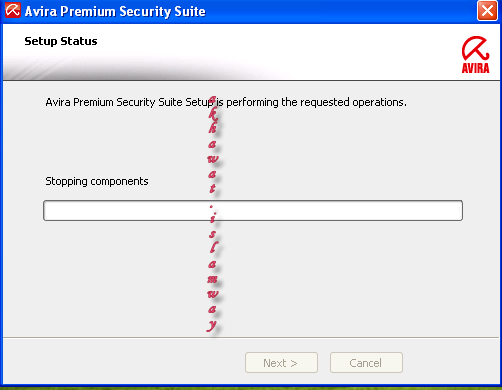This screenshot has width=502, height=390.
Task: Click the vertical pink watermark text
Action: point(213,213)
